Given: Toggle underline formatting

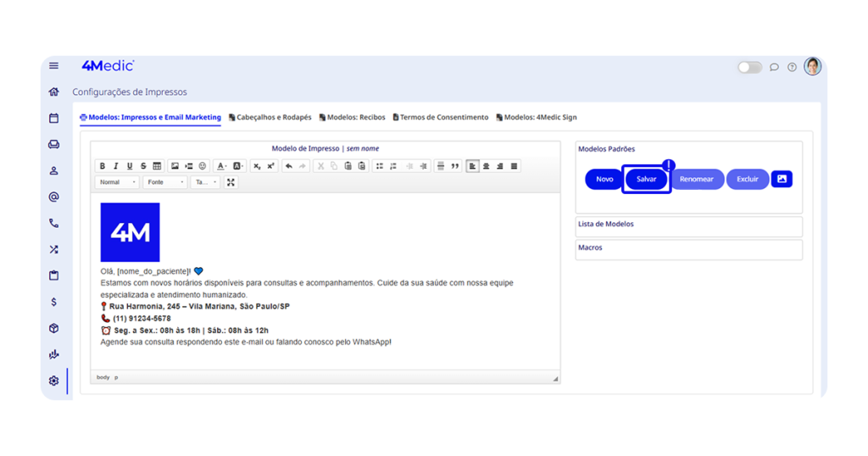Looking at the screenshot, I should [130, 166].
